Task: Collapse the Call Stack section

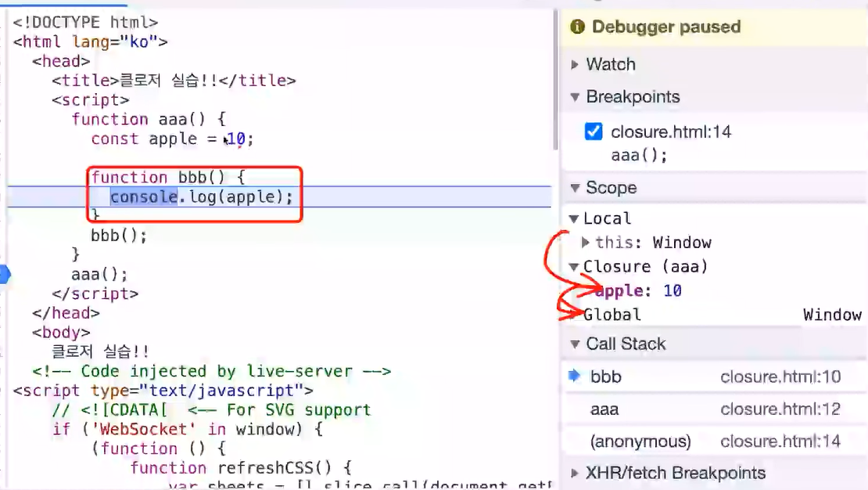Action: coord(575,344)
